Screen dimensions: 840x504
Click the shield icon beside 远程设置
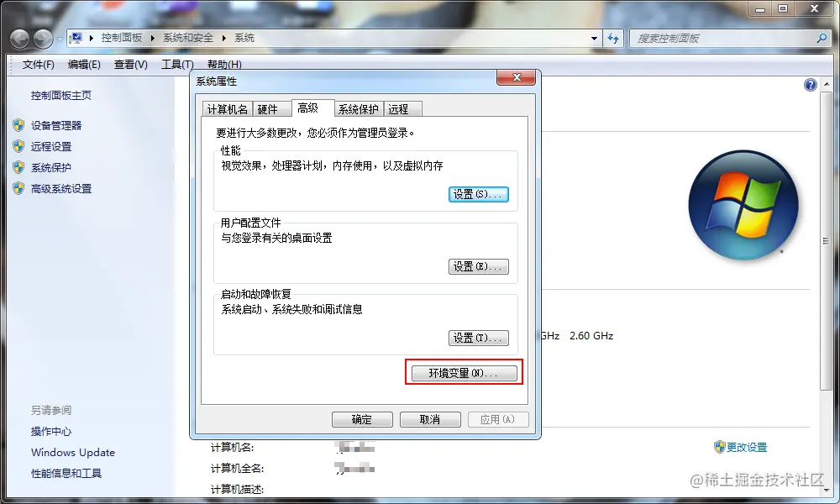[x=19, y=146]
